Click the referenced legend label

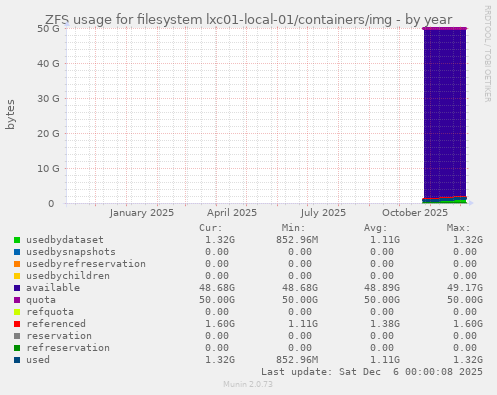56,324
